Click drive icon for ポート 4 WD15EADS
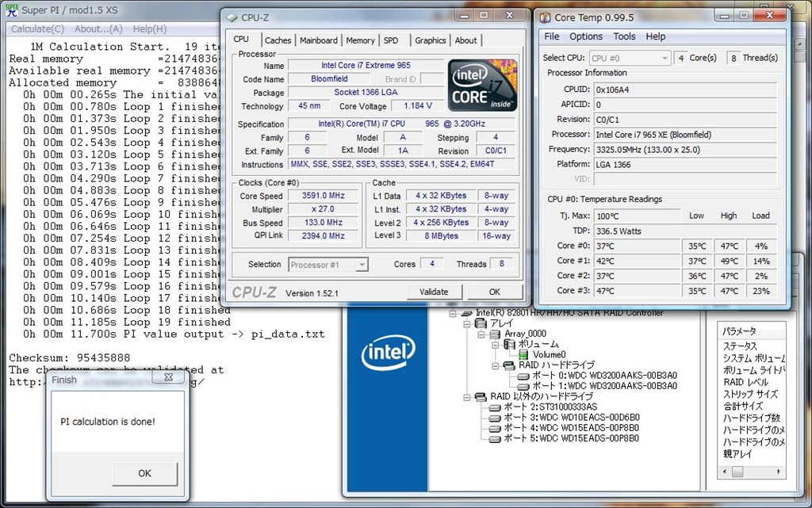The height and width of the screenshot is (508, 812). (495, 428)
